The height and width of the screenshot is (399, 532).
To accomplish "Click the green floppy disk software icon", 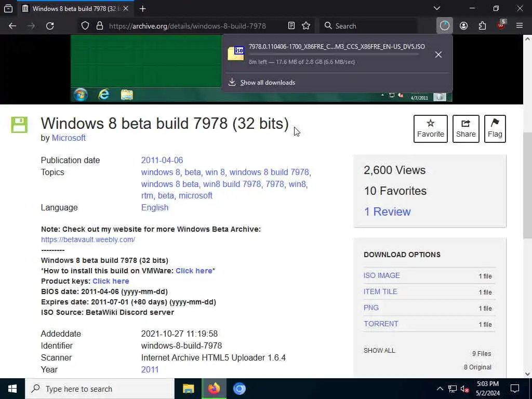I will coord(19,125).
